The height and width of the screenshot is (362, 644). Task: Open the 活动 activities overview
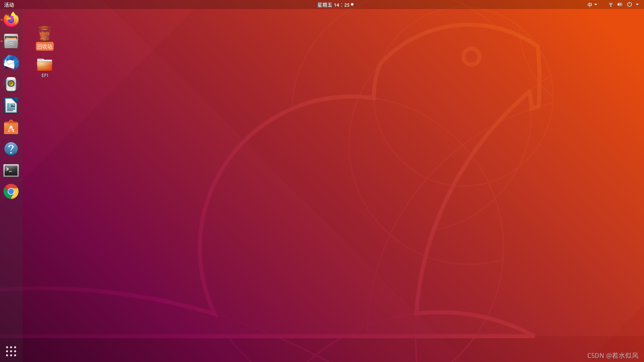[x=9, y=5]
